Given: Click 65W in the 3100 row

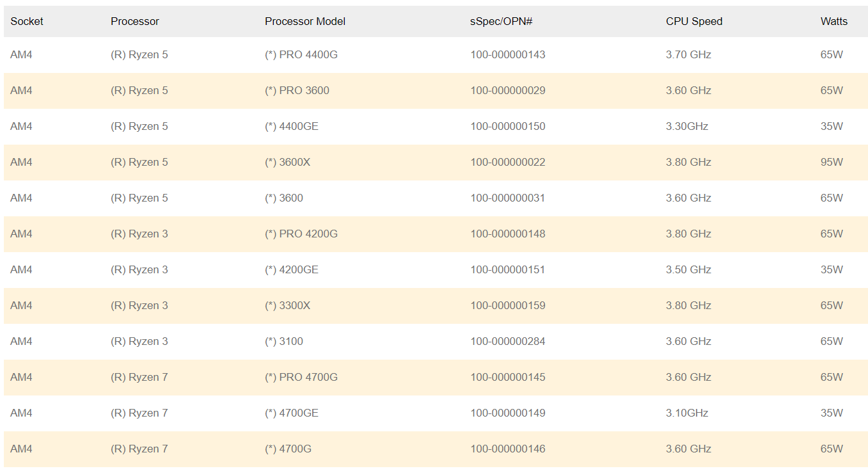Looking at the screenshot, I should click(x=832, y=342).
